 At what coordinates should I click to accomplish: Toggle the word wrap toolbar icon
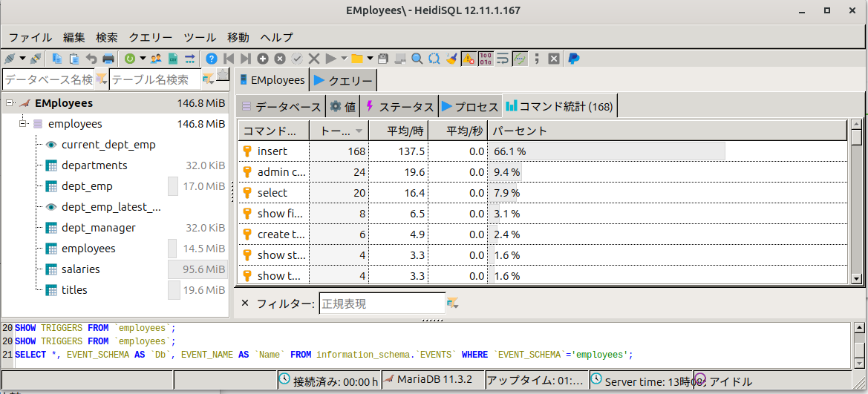[x=503, y=58]
